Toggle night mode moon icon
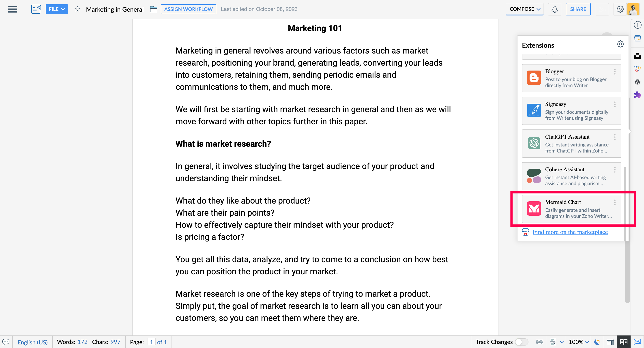644x348 pixels. click(597, 342)
